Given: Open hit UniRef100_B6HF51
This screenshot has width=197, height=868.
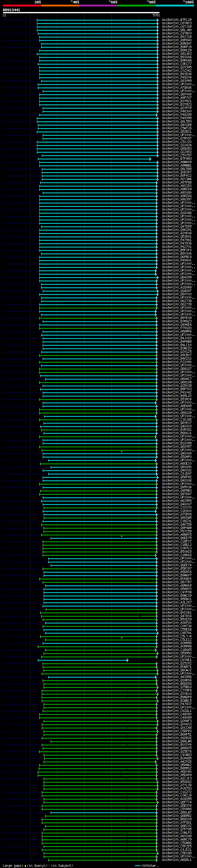Looking at the screenshot, I should click(x=177, y=735).
